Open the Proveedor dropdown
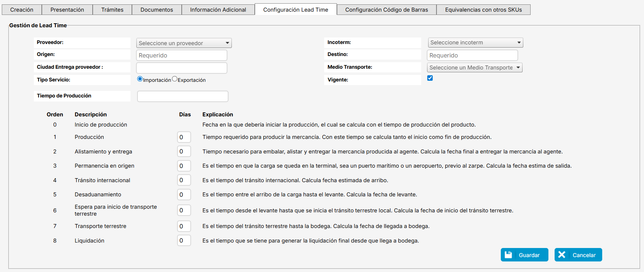The height and width of the screenshot is (272, 644). coord(184,43)
